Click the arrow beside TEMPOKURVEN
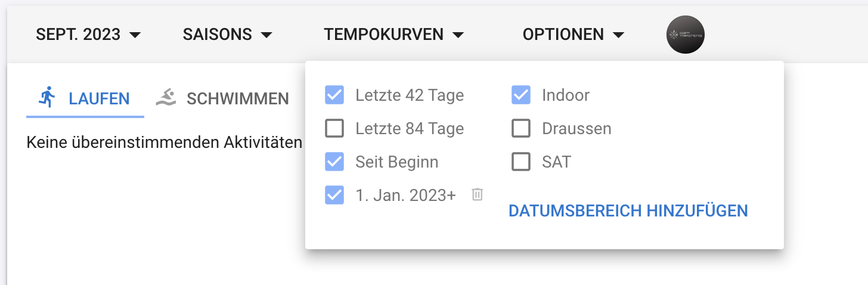 pyautogui.click(x=458, y=35)
